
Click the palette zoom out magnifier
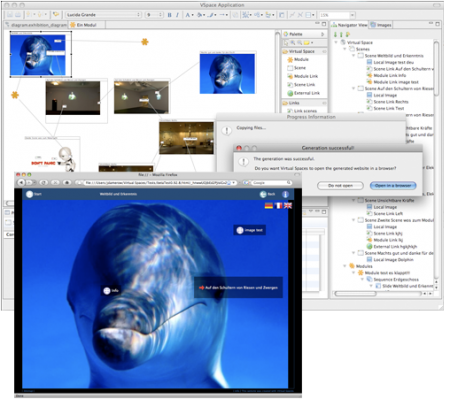[x=299, y=43]
